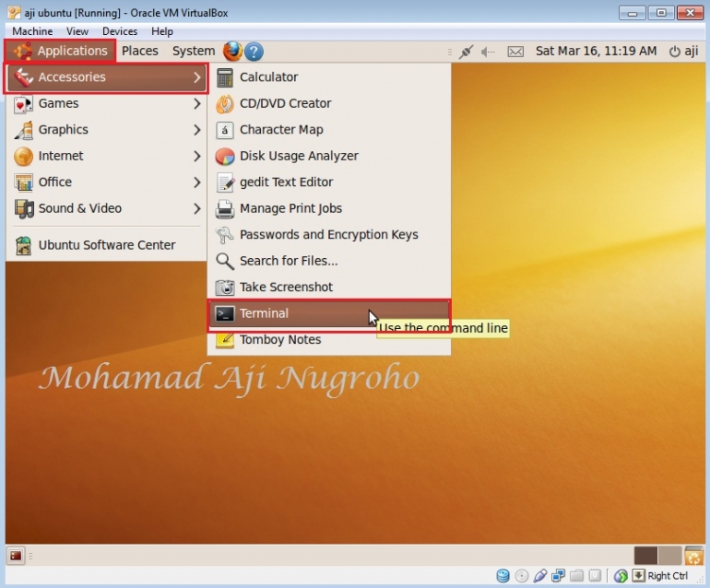
Task: Click the Search for Files magnifier icon
Action: [x=225, y=261]
